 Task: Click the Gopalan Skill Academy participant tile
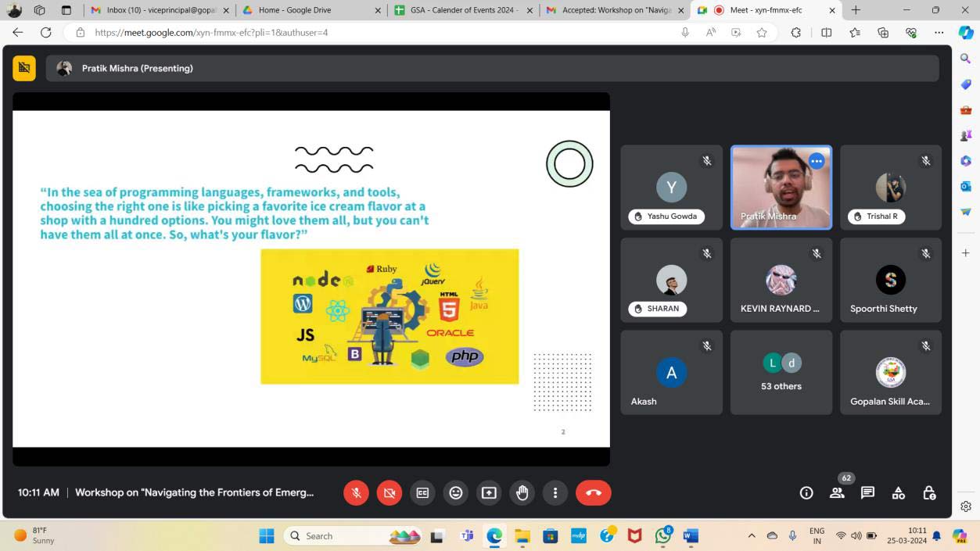891,372
